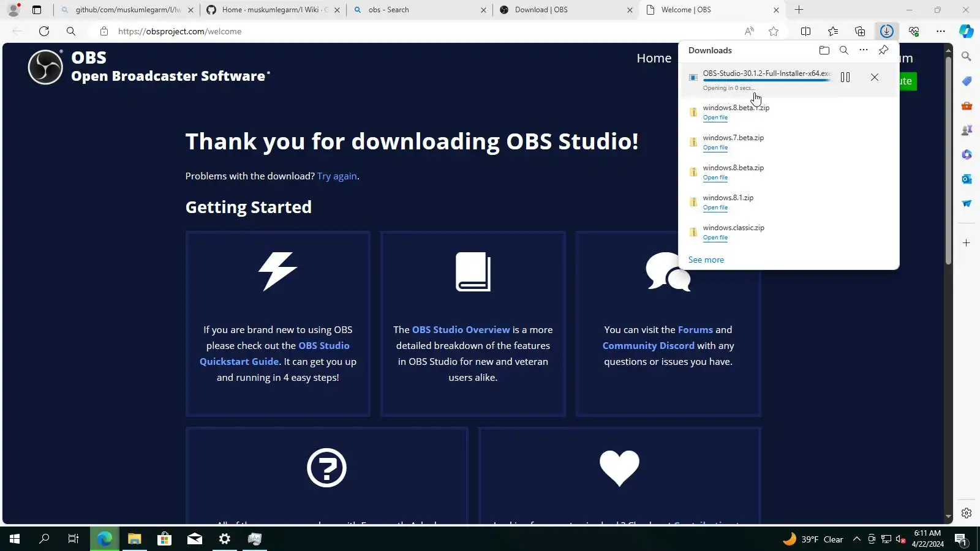This screenshot has width=980, height=551.
Task: Open the OBS Studio Overview link
Action: (x=461, y=329)
